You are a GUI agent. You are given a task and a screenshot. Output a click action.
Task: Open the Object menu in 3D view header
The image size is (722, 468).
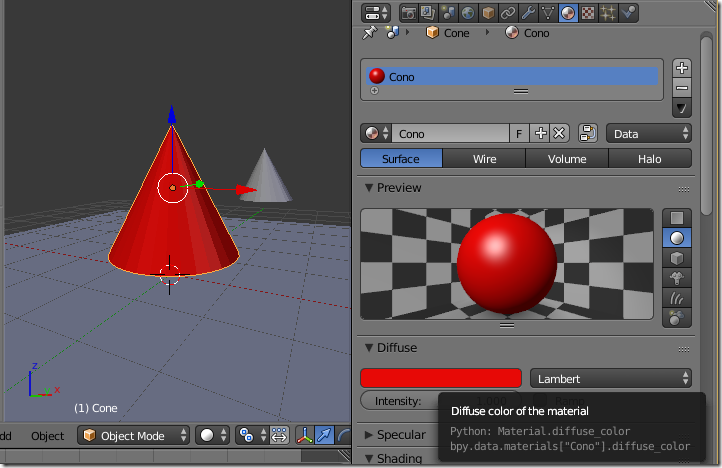point(47,436)
